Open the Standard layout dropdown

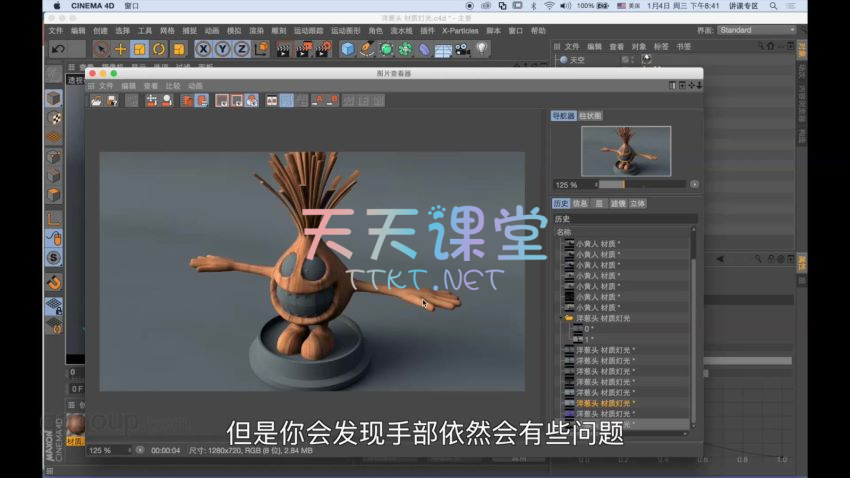coord(756,30)
